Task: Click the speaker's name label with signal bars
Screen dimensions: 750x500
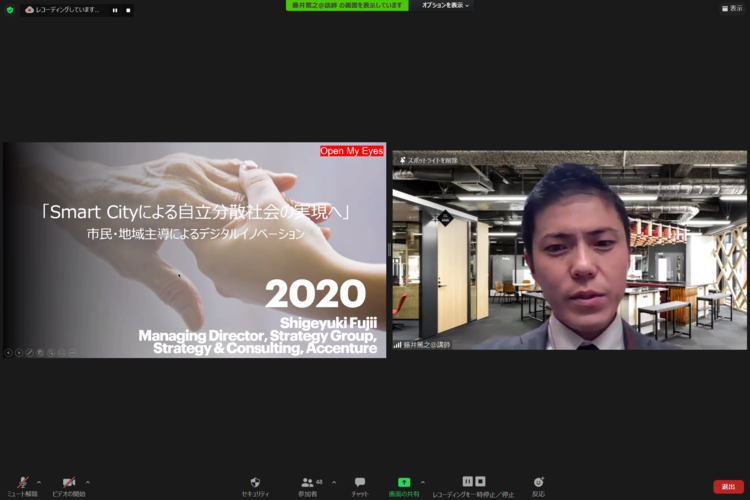Action: 422,344
